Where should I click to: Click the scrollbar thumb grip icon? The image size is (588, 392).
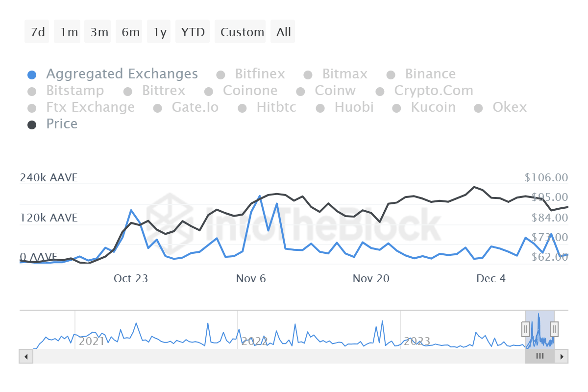[x=540, y=356]
